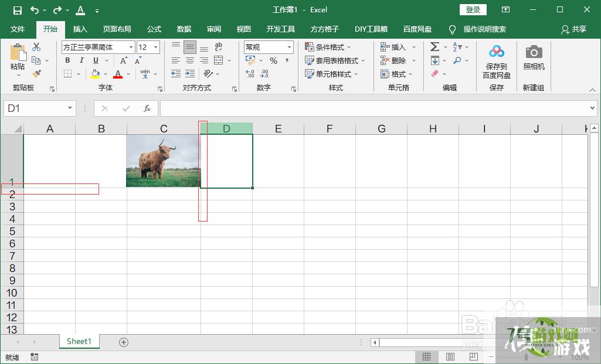Switch to the Insert tab

point(80,29)
